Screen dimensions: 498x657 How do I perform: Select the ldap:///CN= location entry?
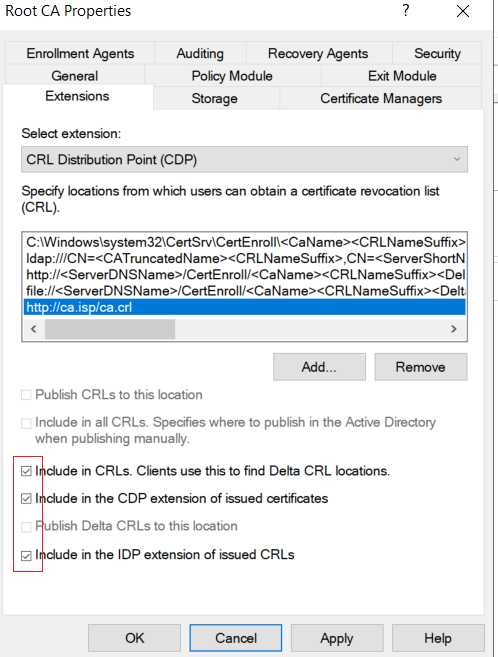245,259
